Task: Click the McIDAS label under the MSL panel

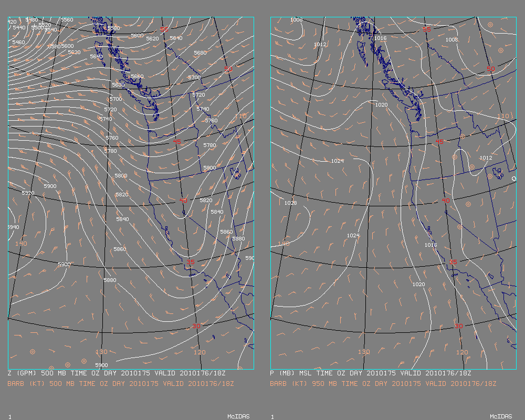Action: pos(501,416)
